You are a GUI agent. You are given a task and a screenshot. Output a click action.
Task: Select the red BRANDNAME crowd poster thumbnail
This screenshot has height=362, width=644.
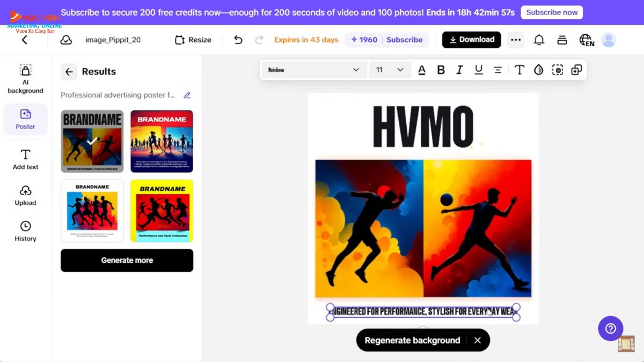[x=162, y=142]
